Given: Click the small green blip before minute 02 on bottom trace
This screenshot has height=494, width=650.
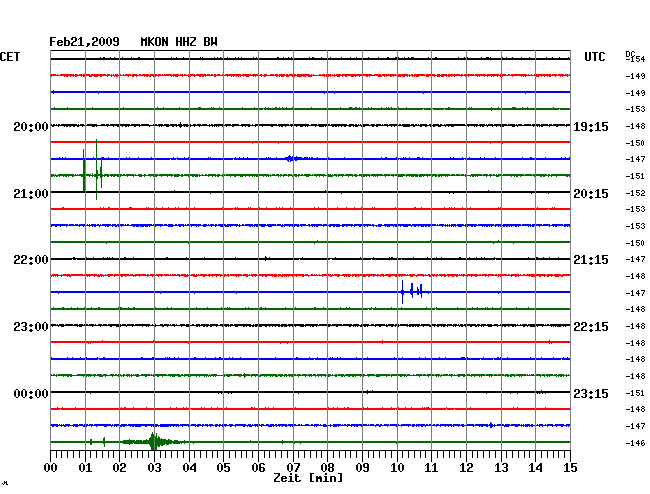Looking at the screenshot, I should click(104, 442).
